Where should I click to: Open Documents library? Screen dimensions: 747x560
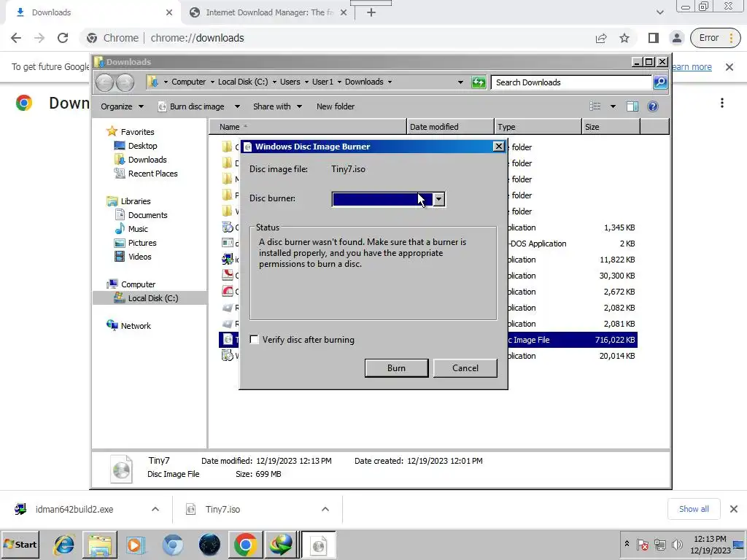pos(147,215)
